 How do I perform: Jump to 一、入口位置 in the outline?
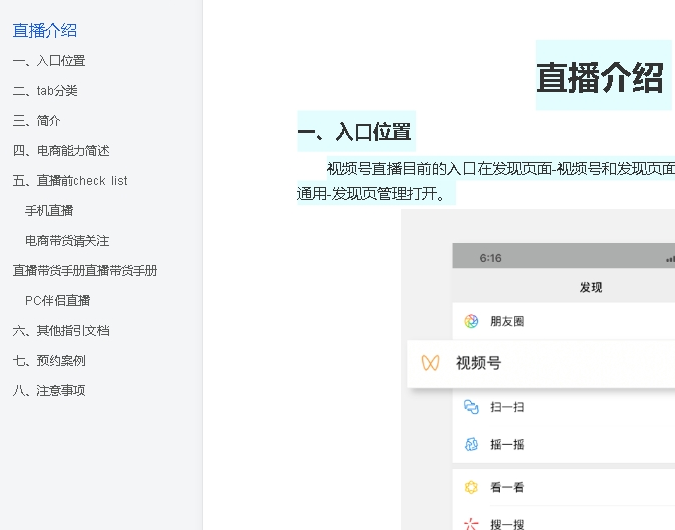[x=49, y=61]
